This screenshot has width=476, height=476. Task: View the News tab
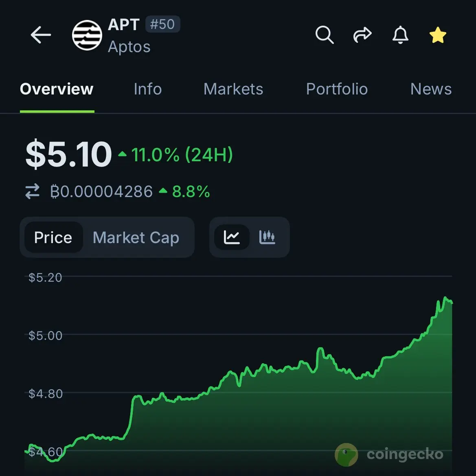coord(431,89)
